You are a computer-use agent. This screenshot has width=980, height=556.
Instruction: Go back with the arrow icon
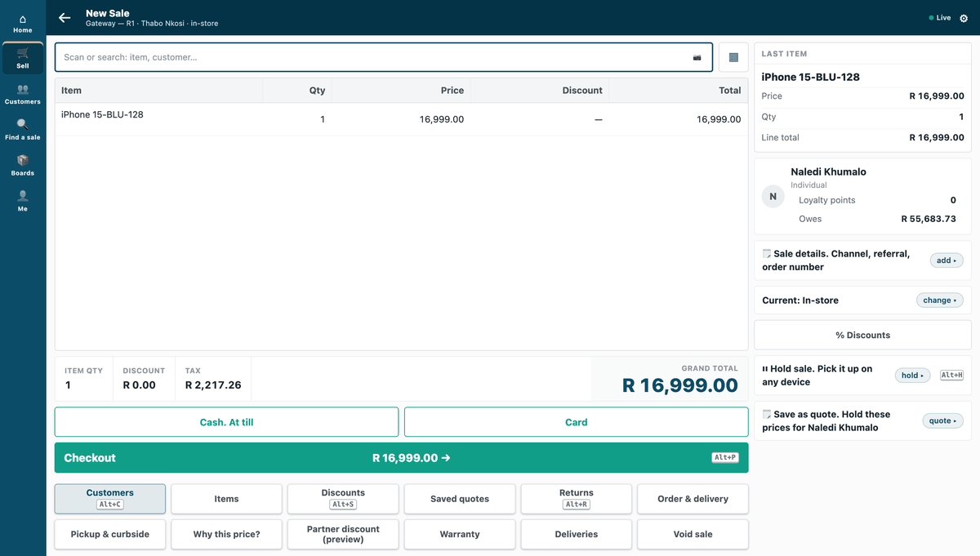(65, 17)
